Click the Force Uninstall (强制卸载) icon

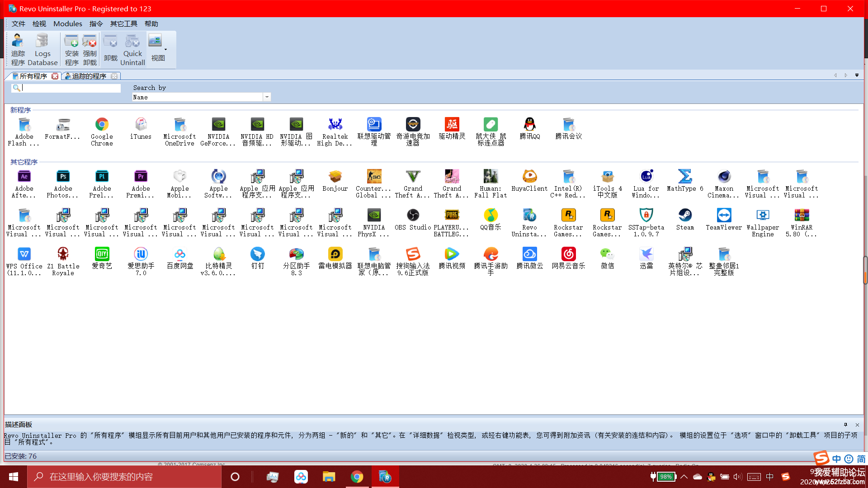tap(90, 50)
